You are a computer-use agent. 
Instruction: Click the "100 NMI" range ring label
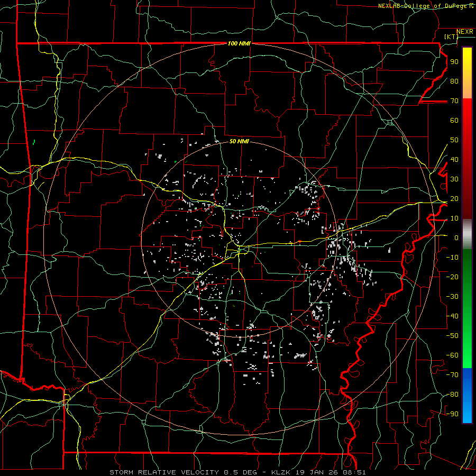[x=239, y=43]
